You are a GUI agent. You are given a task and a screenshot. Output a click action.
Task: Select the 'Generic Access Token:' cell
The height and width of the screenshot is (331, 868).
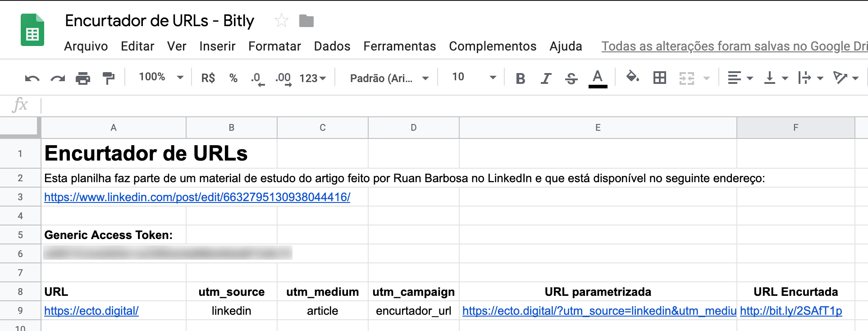114,234
